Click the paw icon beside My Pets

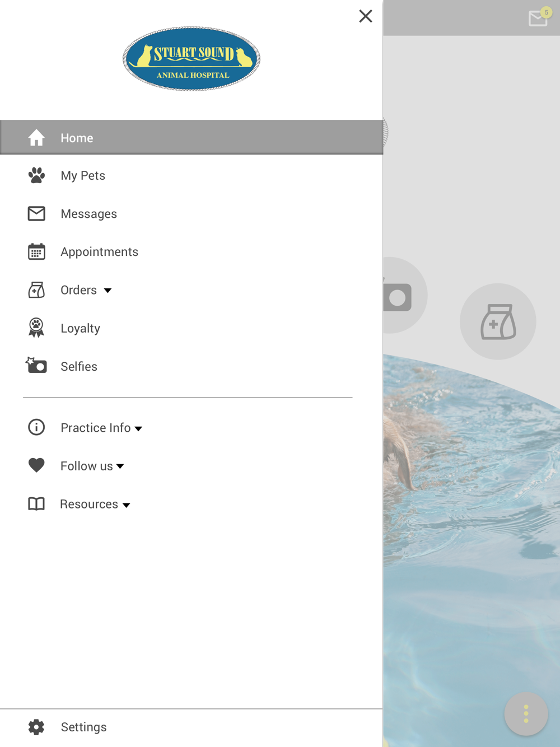point(36,175)
